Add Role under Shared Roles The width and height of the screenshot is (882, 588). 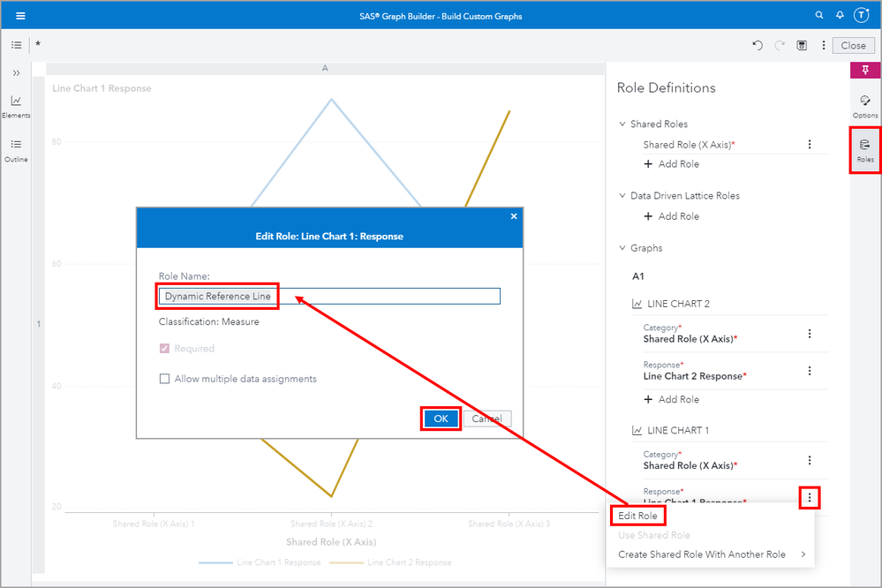tap(671, 163)
